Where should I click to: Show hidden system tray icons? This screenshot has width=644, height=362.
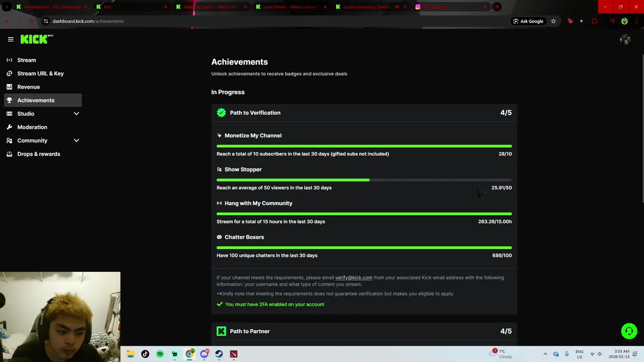545,354
